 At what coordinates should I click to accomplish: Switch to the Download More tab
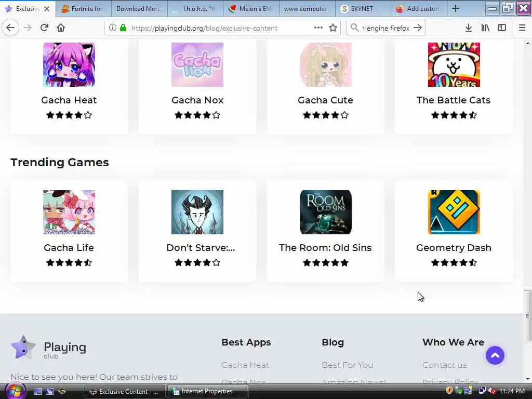click(139, 9)
